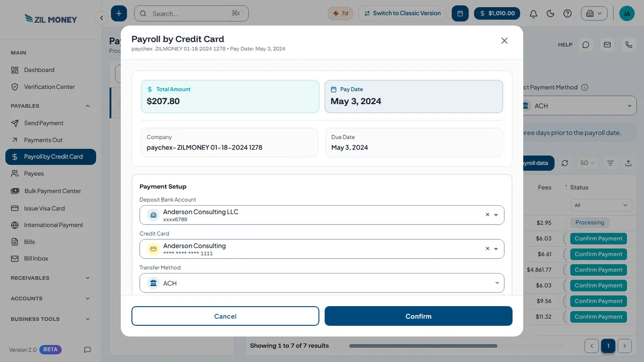Close the Payroll by Credit Card dialog
Image resolution: width=644 pixels, height=362 pixels.
tap(504, 41)
